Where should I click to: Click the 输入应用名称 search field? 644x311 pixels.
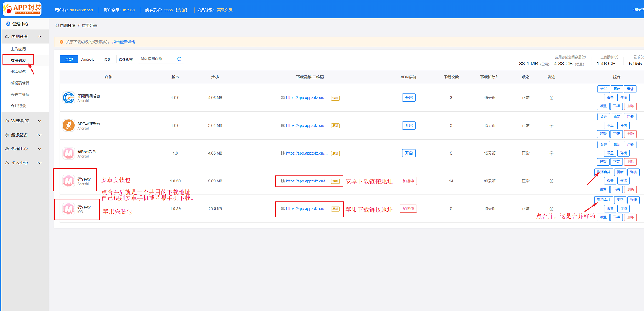pos(157,59)
